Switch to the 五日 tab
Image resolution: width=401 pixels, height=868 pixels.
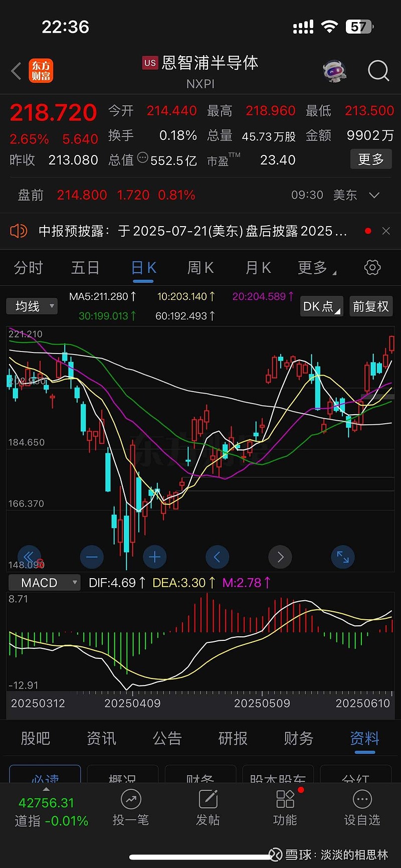[x=85, y=268]
